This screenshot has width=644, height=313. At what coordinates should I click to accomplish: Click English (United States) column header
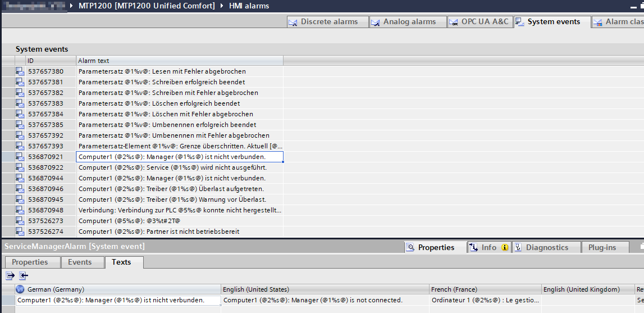[x=325, y=289]
